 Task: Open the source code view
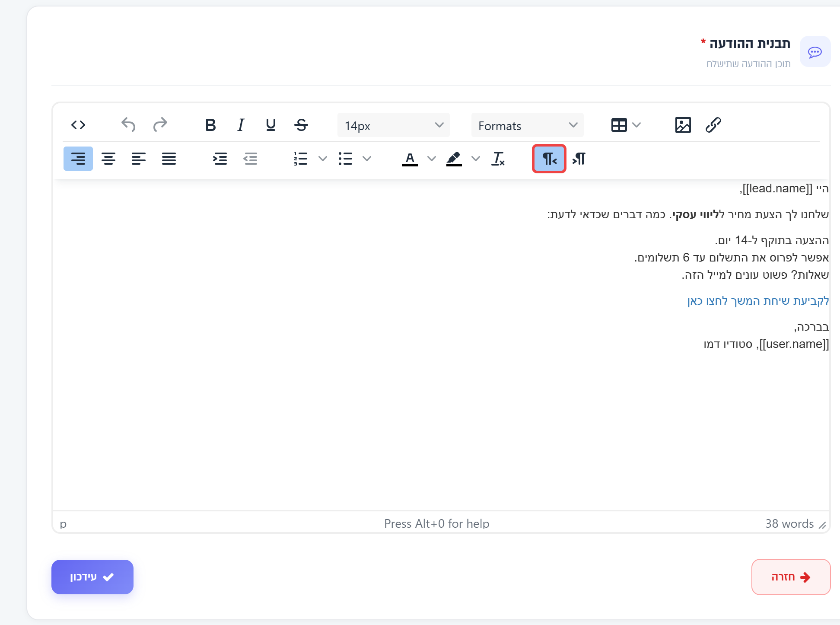(78, 125)
